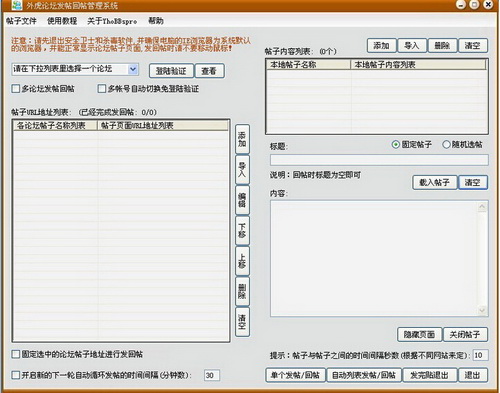
Task: Click the 清空 button next to 载入帖子
Action: point(473,183)
